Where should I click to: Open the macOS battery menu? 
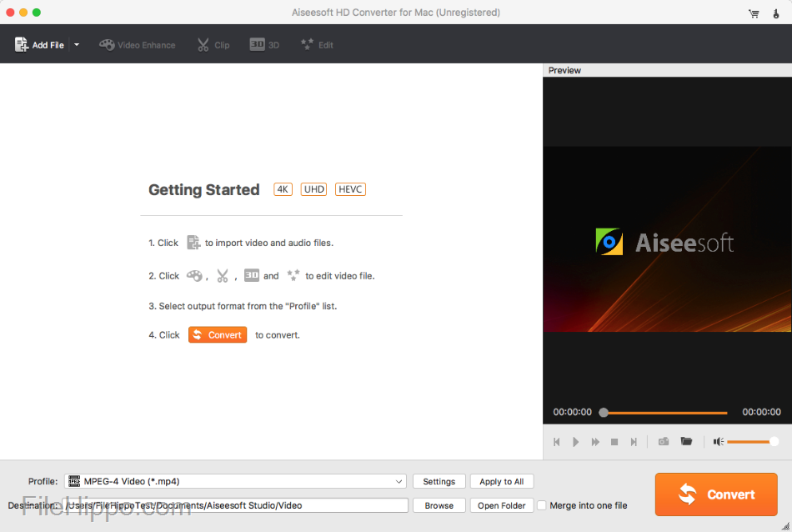[776, 13]
